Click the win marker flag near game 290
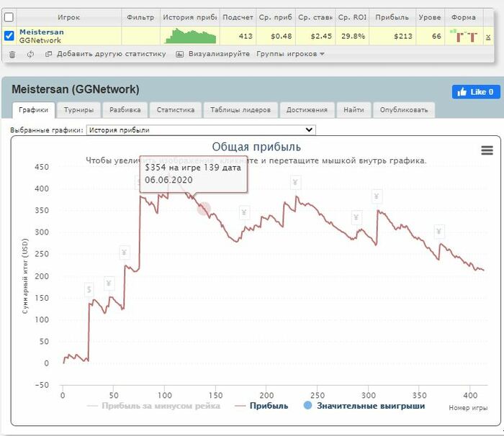This screenshot has width=504, height=436. pos(356,217)
